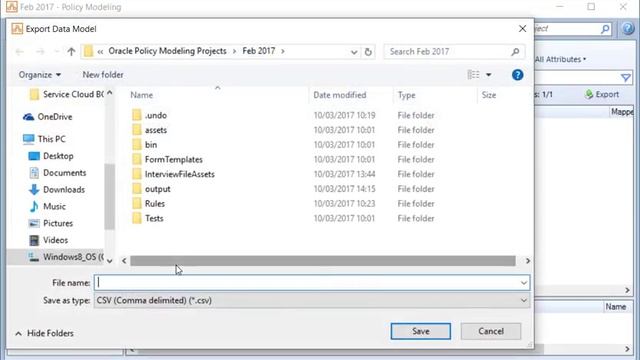Screen dimensions: 640x360
Task: Click the Cancel button
Action: click(491, 331)
